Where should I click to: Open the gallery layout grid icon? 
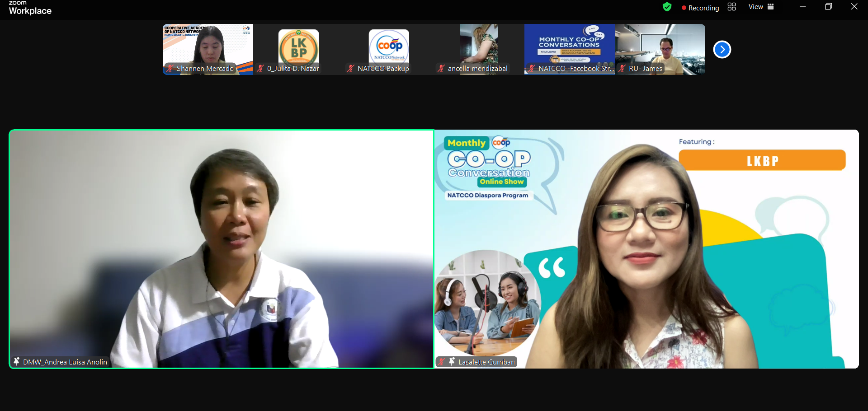pos(731,7)
